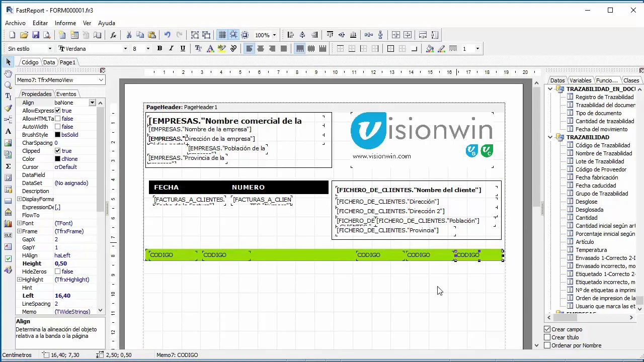
Task: Click the Underline formatting icon
Action: (x=183, y=49)
